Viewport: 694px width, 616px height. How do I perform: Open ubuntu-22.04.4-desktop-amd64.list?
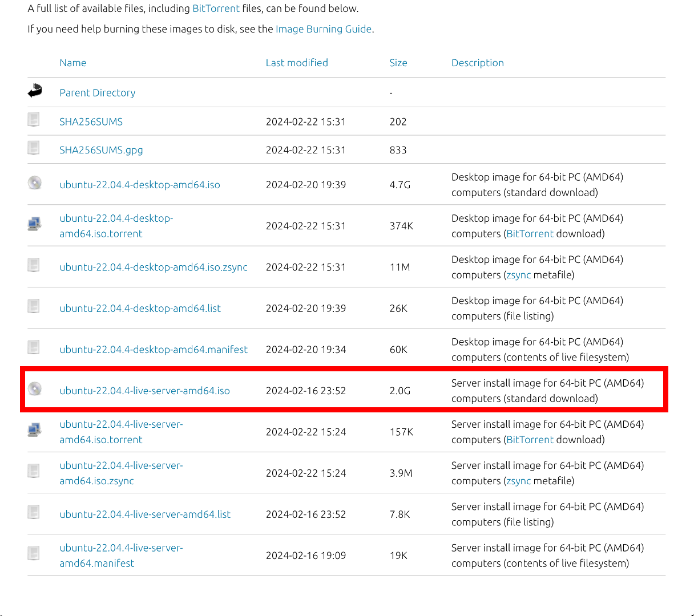[140, 308]
